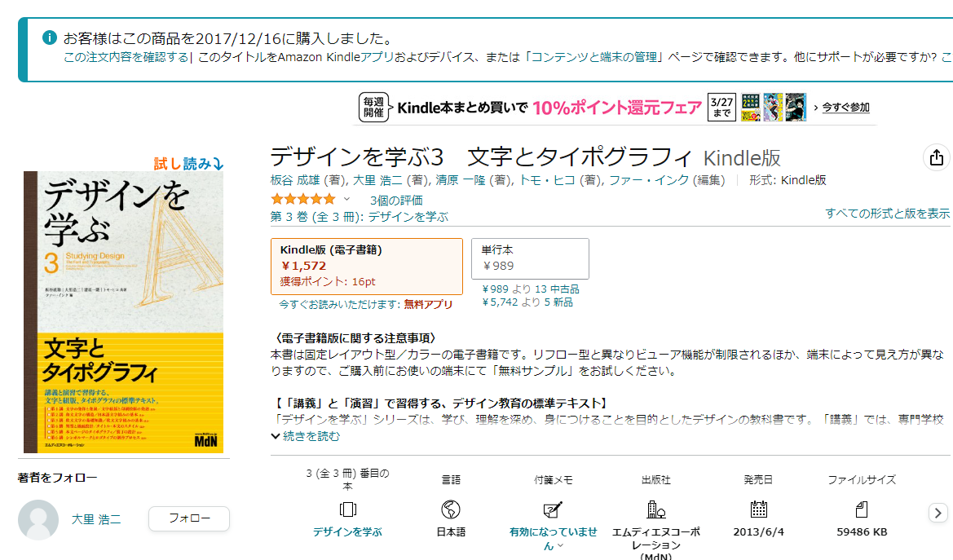Click the five-star rating display
The height and width of the screenshot is (560, 953).
tap(303, 197)
